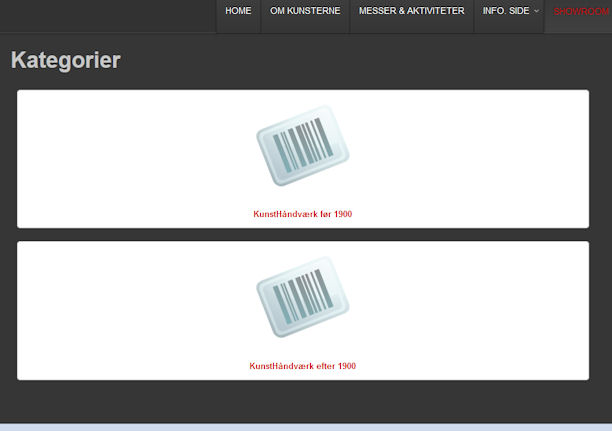Open MESSER & AKTIVITETER menu item
Image resolution: width=612 pixels, height=431 pixels.
[x=411, y=11]
